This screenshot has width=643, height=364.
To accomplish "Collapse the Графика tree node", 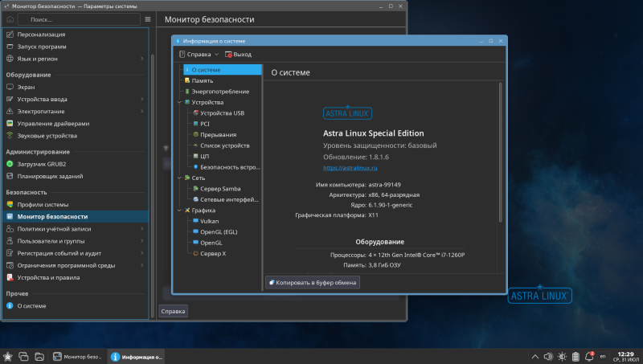I will (179, 211).
